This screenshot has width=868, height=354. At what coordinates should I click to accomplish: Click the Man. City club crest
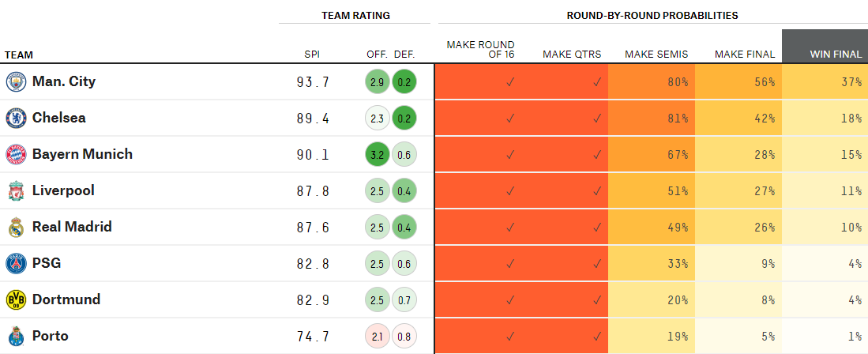[x=16, y=81]
